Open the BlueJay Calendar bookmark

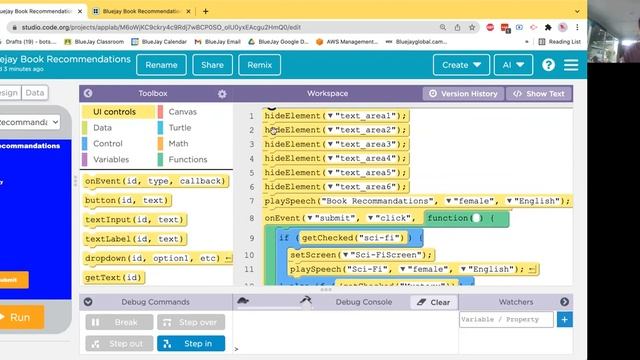[x=159, y=42]
